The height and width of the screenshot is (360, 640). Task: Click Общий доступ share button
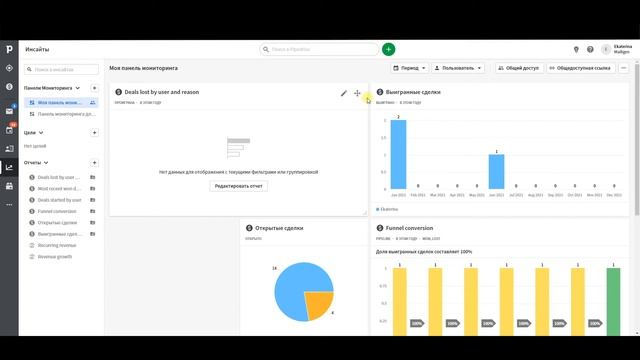[519, 68]
